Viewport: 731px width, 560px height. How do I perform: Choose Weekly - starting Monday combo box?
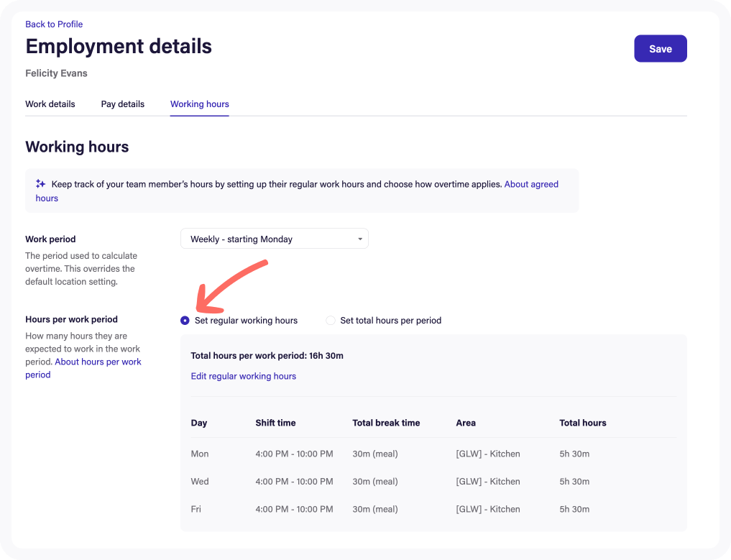click(274, 238)
